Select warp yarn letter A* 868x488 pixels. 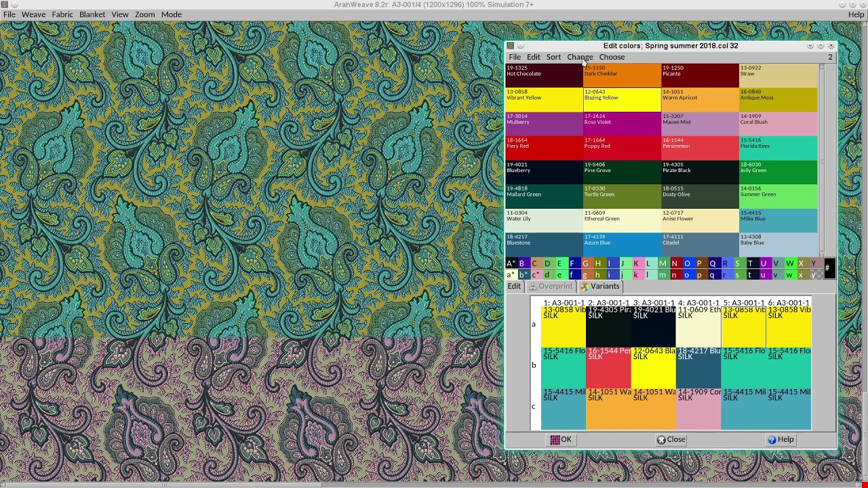point(511,264)
